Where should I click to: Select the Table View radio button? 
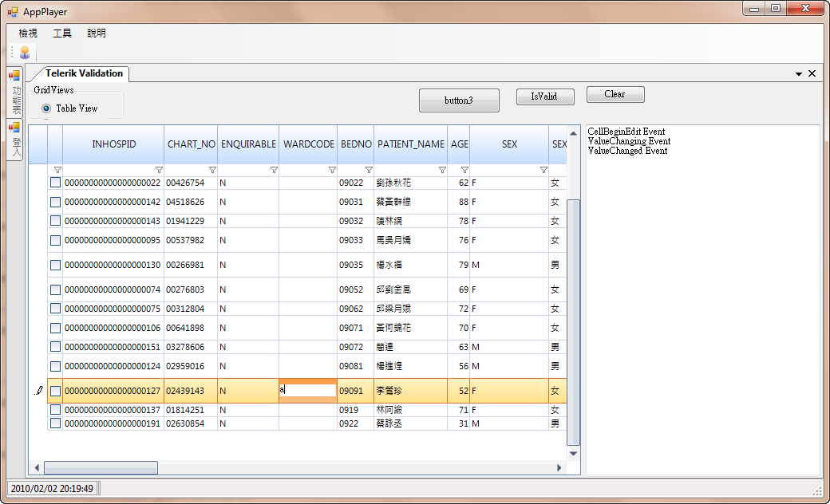[x=46, y=108]
